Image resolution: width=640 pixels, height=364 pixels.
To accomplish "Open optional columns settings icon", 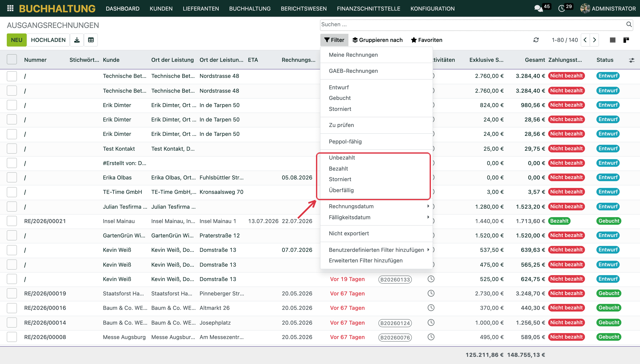I will [632, 60].
